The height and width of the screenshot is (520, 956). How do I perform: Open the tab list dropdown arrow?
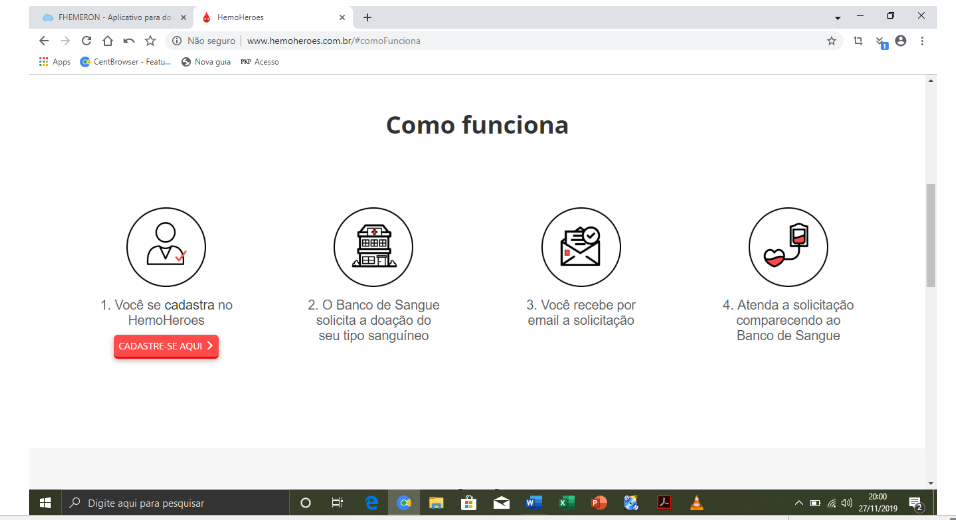point(838,18)
